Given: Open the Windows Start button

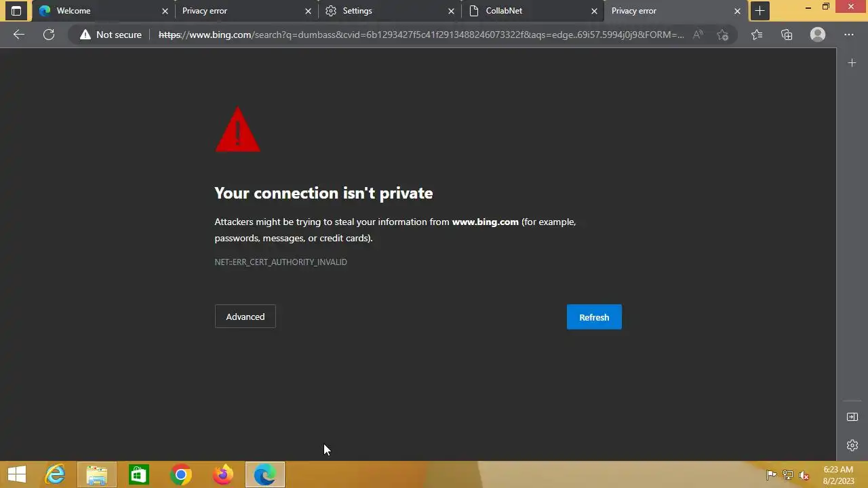Looking at the screenshot, I should [16, 474].
